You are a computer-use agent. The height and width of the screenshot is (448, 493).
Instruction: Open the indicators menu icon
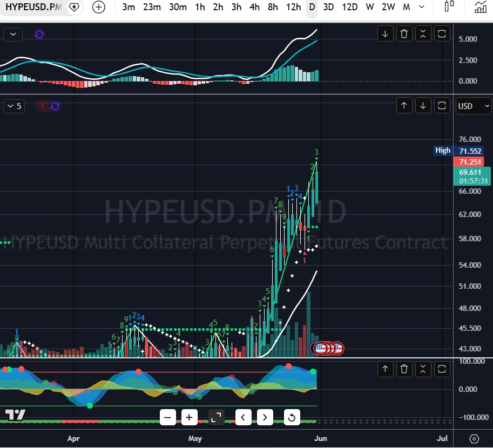[481, 7]
